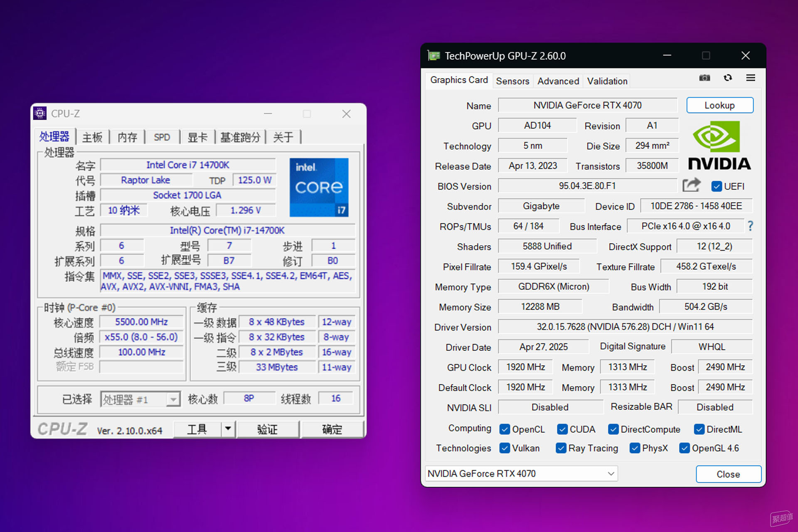Close the CPU-Z window
This screenshot has width=798, height=532.
[x=346, y=113]
